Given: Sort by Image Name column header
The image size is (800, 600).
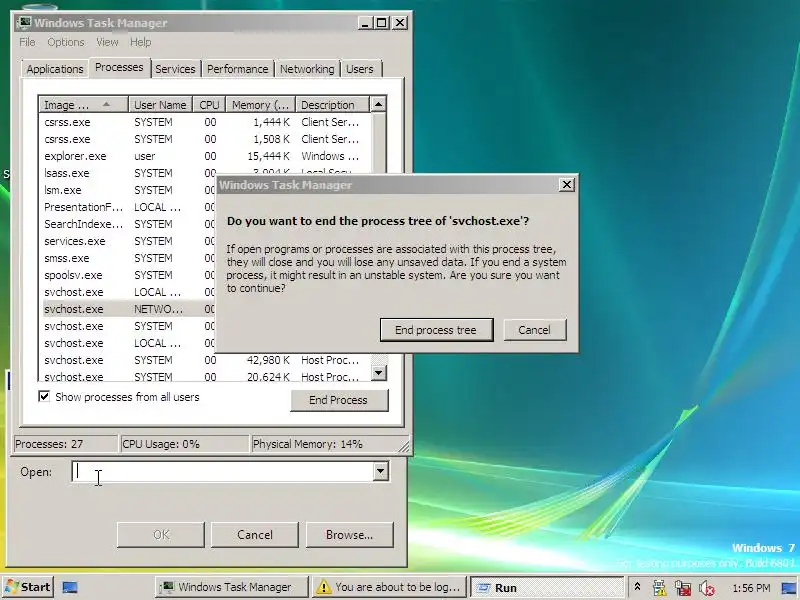Looking at the screenshot, I should click(83, 105).
